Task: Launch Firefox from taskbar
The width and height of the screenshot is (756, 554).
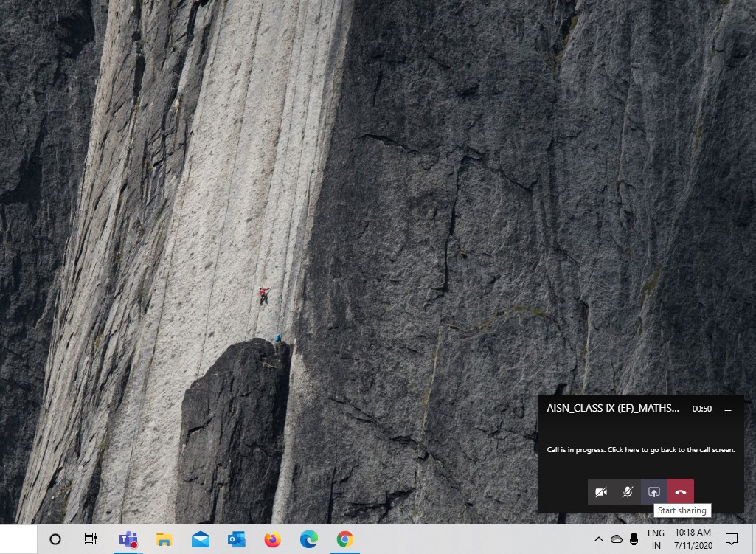Action: pos(273,539)
